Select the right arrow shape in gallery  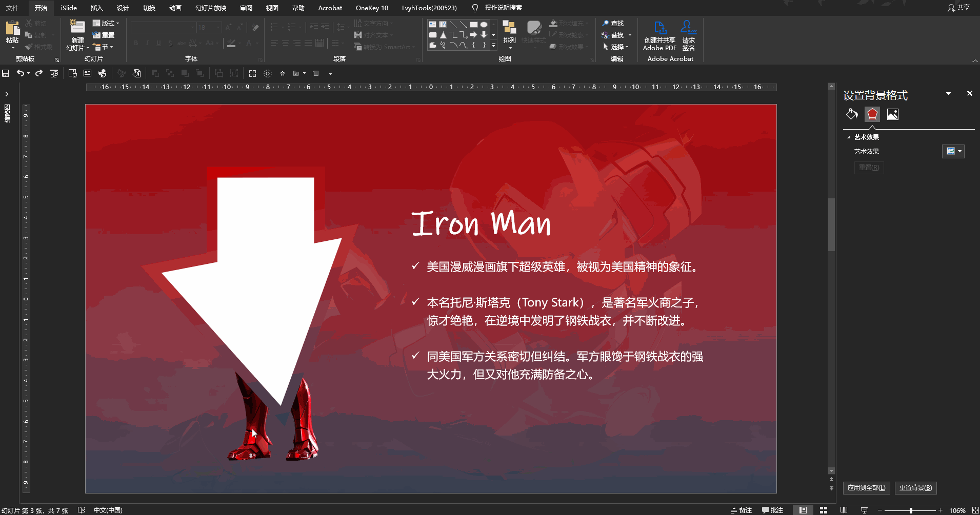coord(473,34)
